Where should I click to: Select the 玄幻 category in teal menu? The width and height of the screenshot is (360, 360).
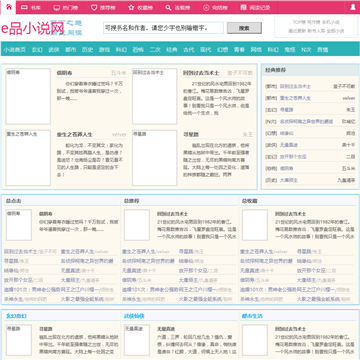(37, 50)
